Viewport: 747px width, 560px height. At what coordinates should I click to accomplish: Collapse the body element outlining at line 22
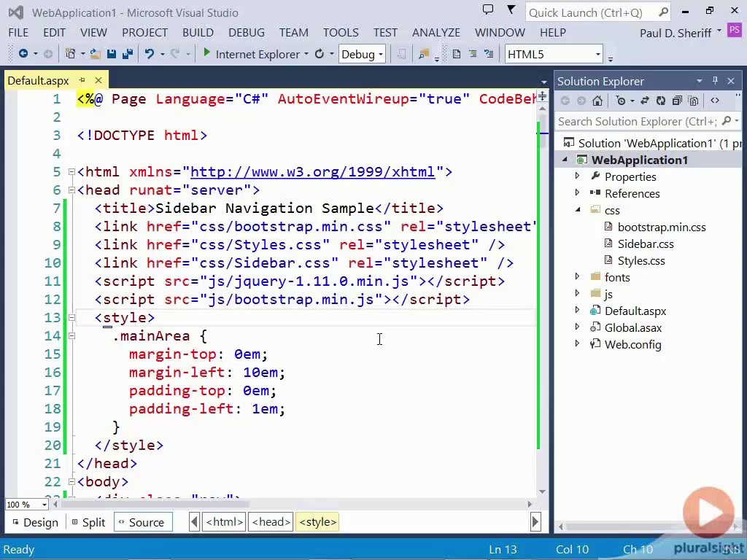pyautogui.click(x=71, y=481)
